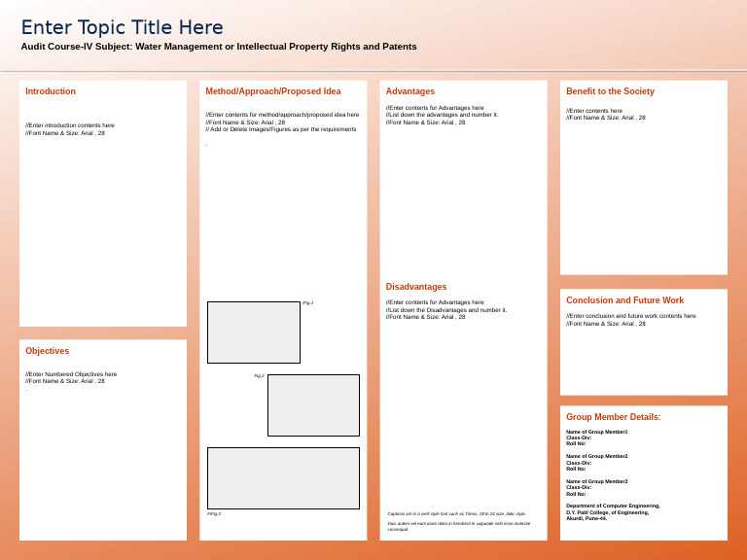This screenshot has height=560, width=747.
Task: Click the numbered objectives placeholder text
Action: point(71,377)
